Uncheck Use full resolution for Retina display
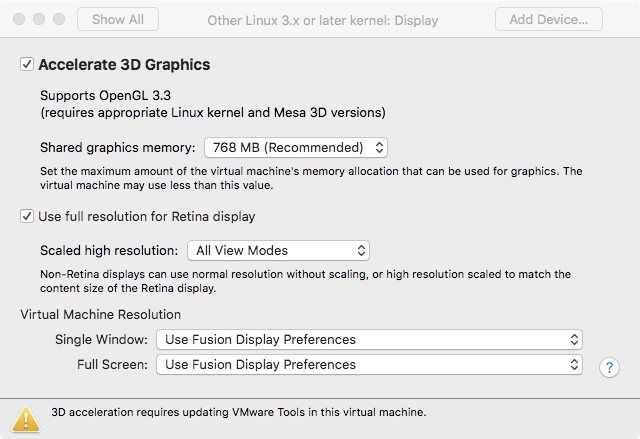The width and height of the screenshot is (640, 439). [26, 216]
